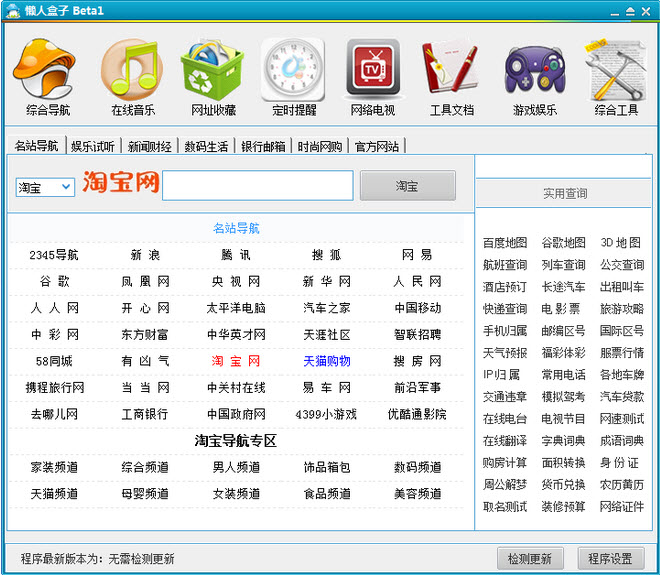Open the 家装频道 link

click(x=54, y=467)
